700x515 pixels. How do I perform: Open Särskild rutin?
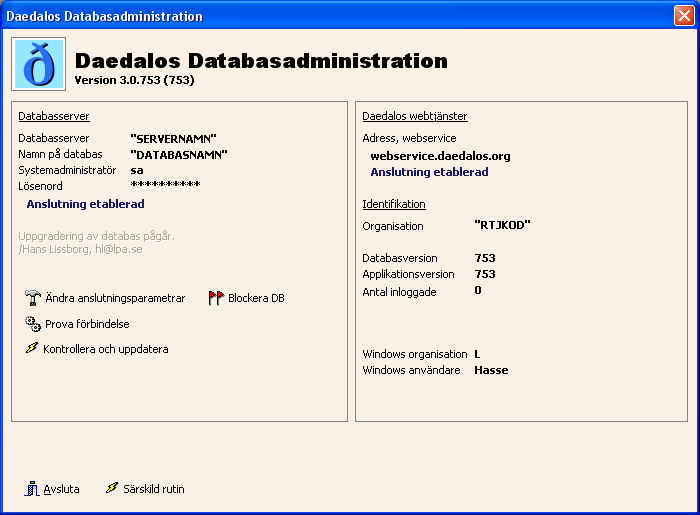[x=154, y=489]
